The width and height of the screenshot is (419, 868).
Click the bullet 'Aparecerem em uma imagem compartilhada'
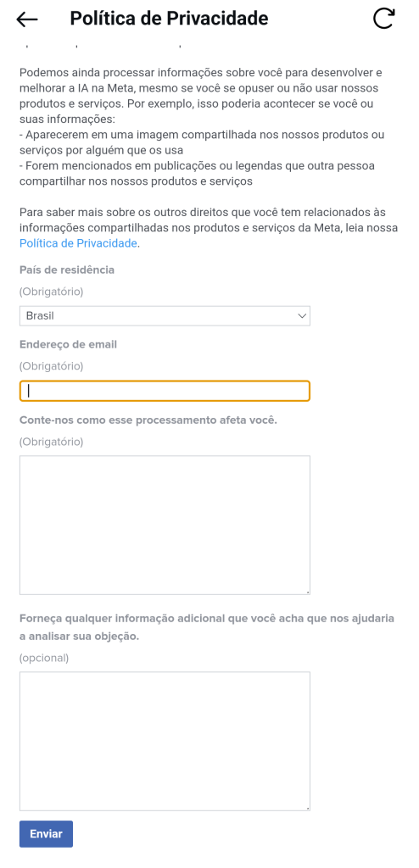click(x=203, y=142)
